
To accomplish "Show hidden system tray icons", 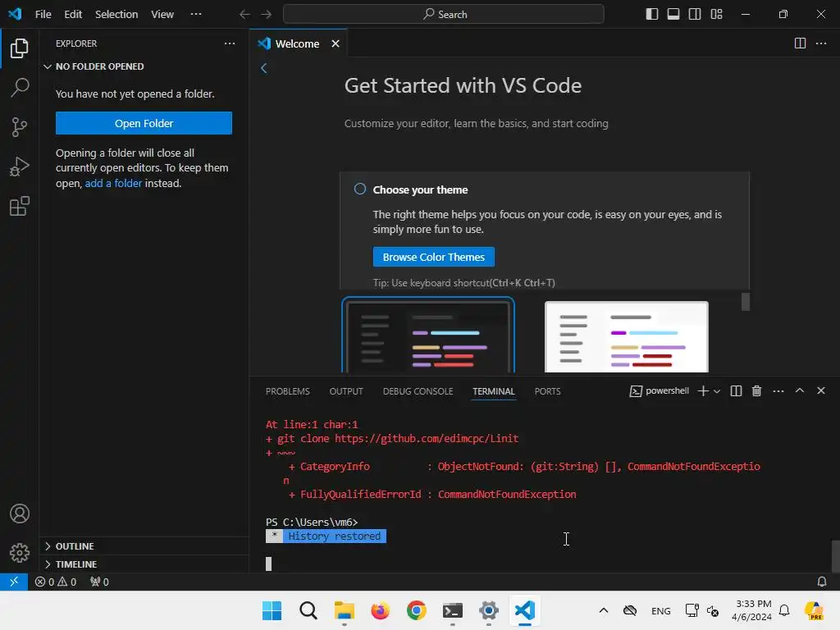I will (604, 610).
